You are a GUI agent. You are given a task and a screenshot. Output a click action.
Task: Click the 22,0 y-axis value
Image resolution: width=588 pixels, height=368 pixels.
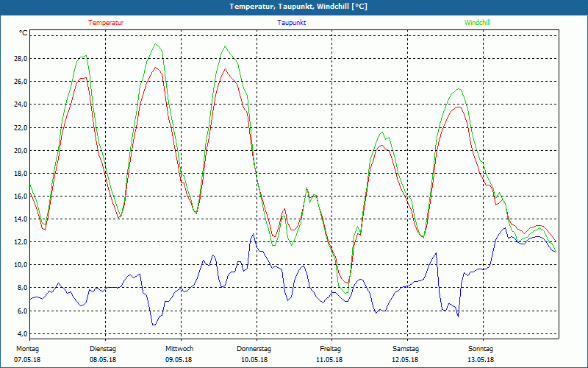[x=21, y=127]
